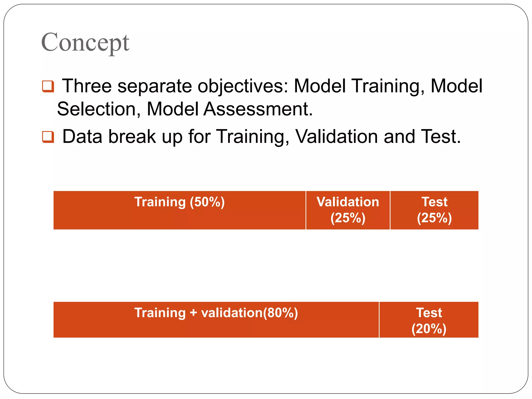The width and height of the screenshot is (532, 399).
Task: Click "Validation" in the second bullet text
Action: click(337, 137)
